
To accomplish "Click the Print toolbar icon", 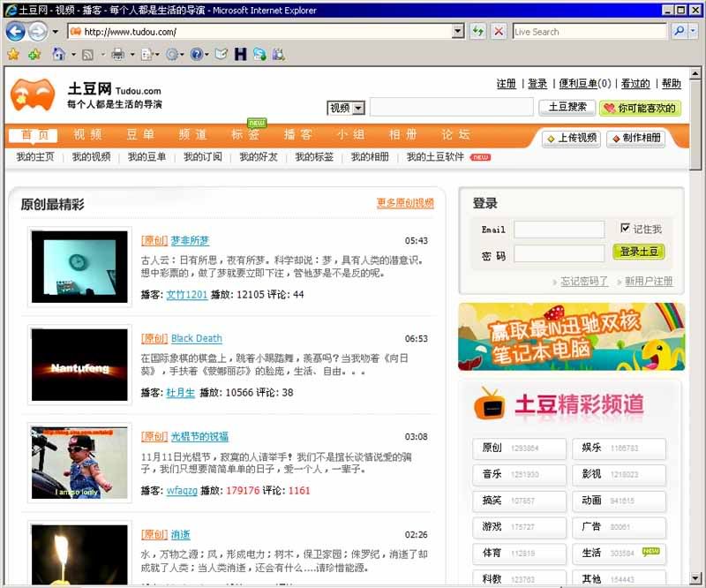I will pyautogui.click(x=118, y=55).
